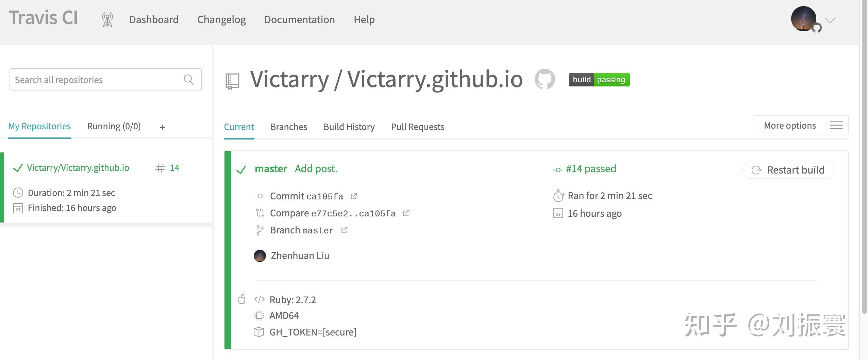Click the compare icon beside Compare

click(x=260, y=213)
